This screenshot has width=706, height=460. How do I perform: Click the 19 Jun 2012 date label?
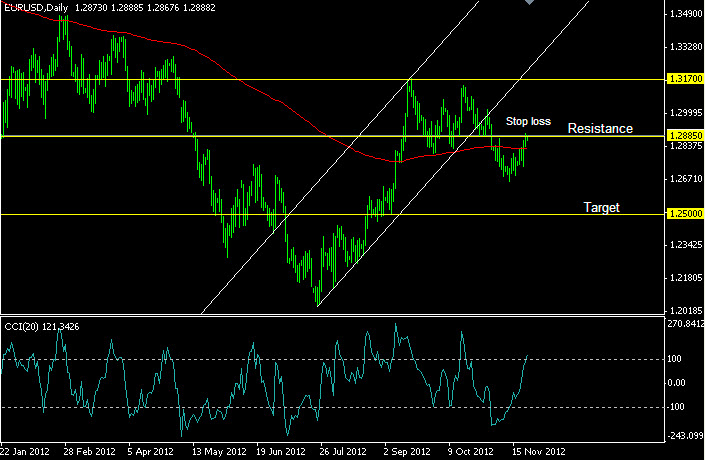pyautogui.click(x=281, y=451)
